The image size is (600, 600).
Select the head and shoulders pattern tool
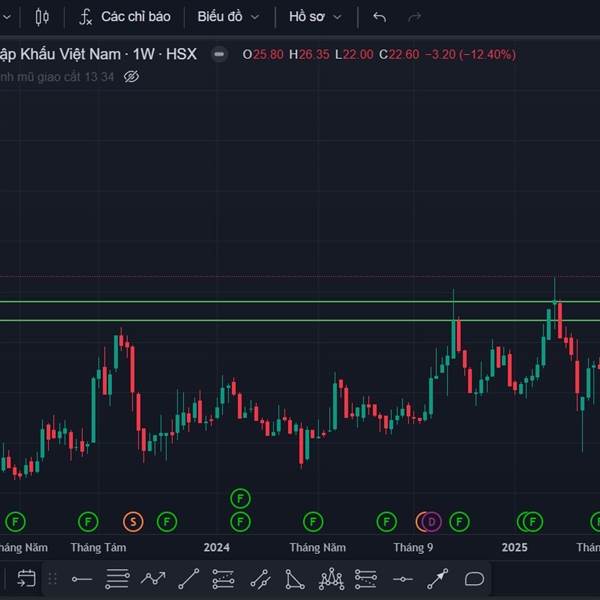(x=331, y=579)
